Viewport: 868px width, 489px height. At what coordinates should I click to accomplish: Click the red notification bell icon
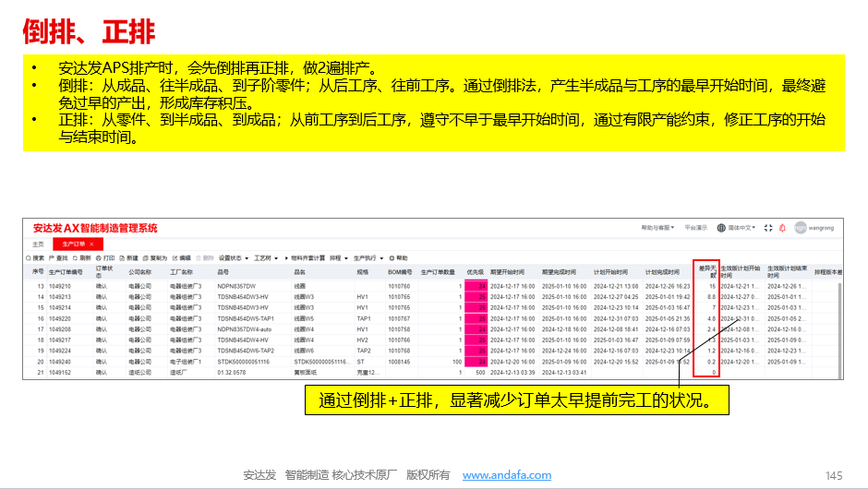click(782, 228)
